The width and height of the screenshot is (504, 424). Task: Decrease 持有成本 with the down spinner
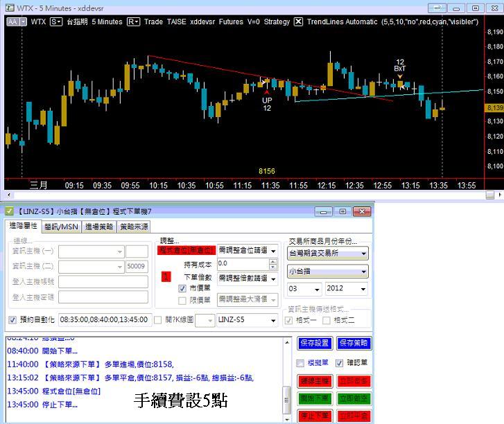[273, 267]
